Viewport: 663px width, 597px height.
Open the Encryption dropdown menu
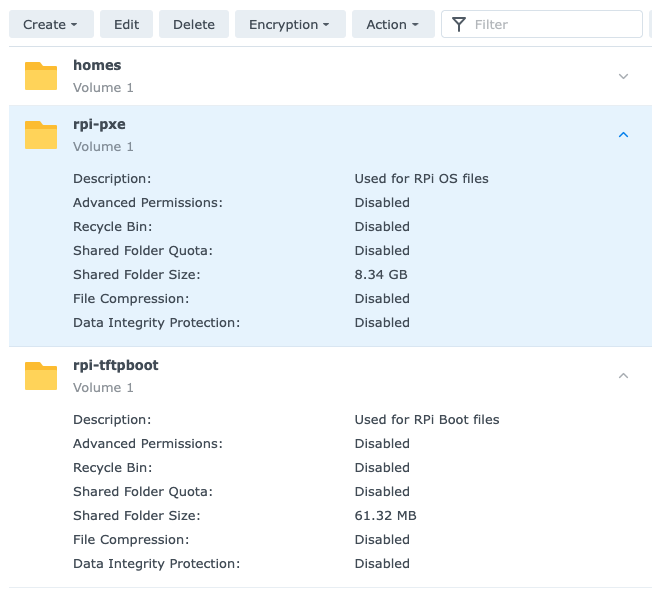coord(290,25)
